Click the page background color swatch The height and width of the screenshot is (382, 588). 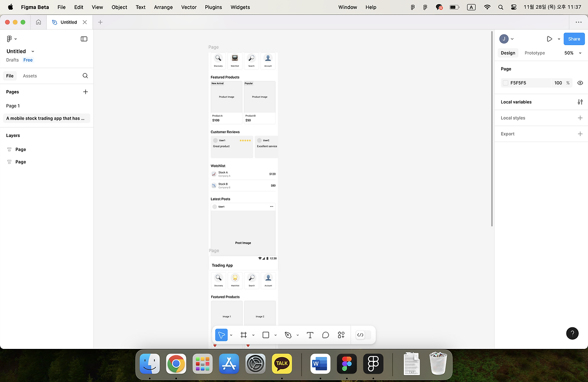[x=506, y=83]
